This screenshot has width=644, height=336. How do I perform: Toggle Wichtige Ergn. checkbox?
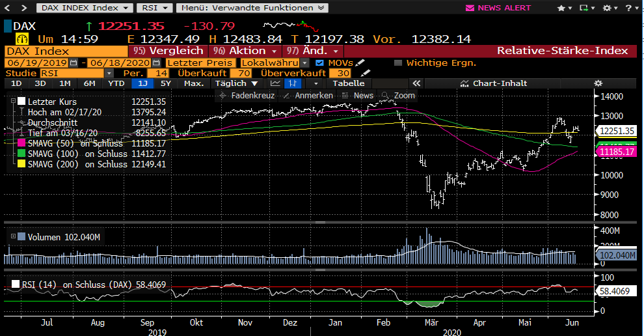click(x=397, y=63)
